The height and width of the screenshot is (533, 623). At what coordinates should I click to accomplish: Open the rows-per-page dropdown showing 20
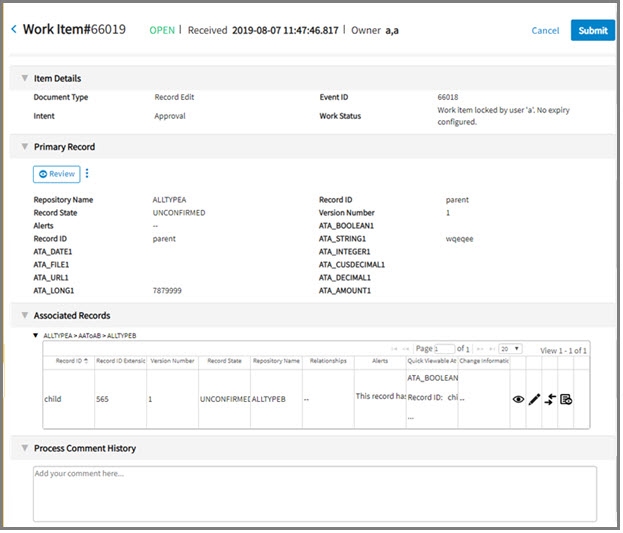pos(509,348)
